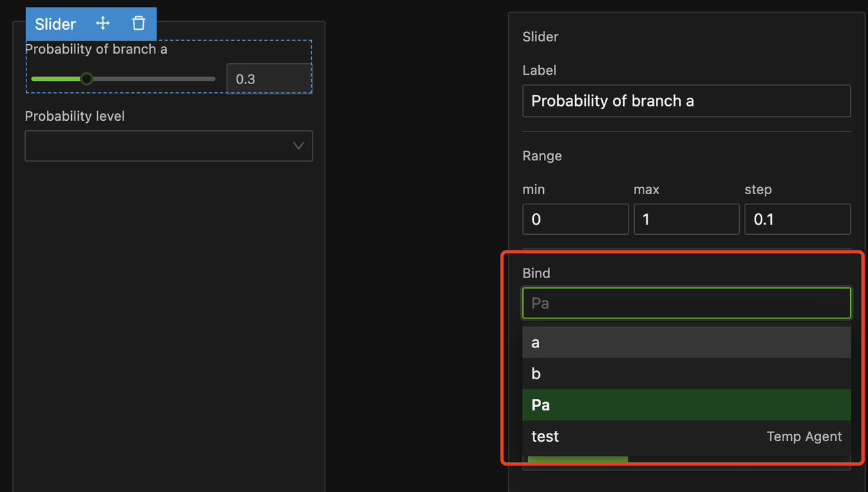868x492 pixels.
Task: Click the max range input field
Action: (686, 219)
